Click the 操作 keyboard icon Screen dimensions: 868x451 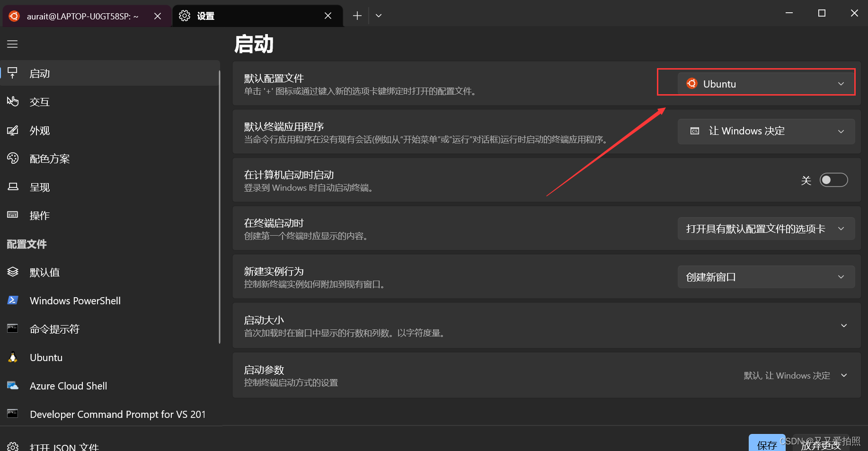13,215
